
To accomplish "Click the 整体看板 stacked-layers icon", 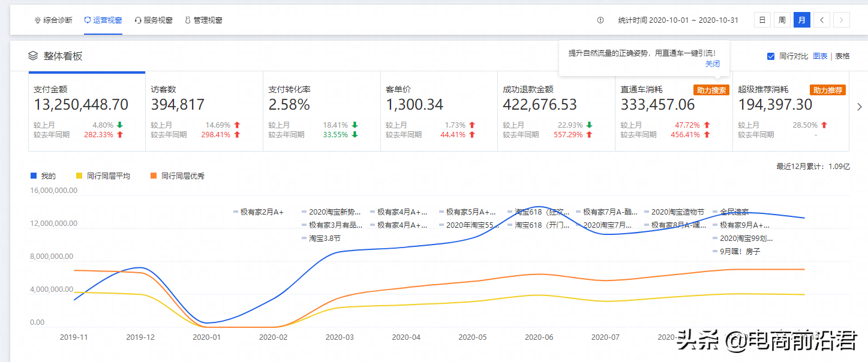I will [34, 56].
